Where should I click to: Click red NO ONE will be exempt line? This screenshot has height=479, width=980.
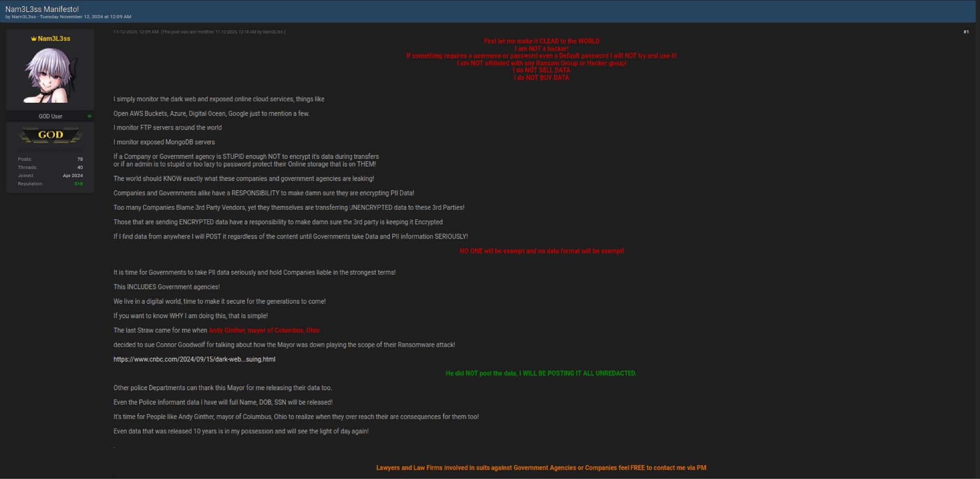click(542, 251)
